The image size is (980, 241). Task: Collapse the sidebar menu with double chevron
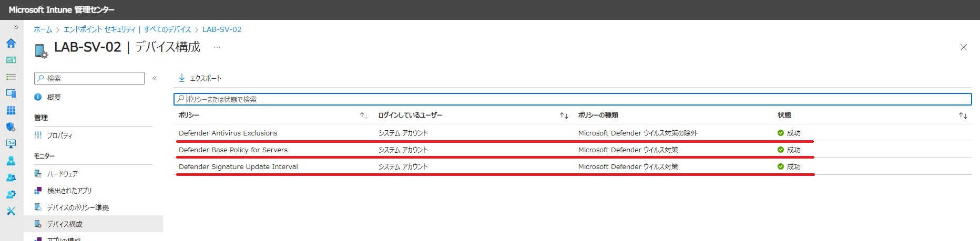[x=155, y=78]
